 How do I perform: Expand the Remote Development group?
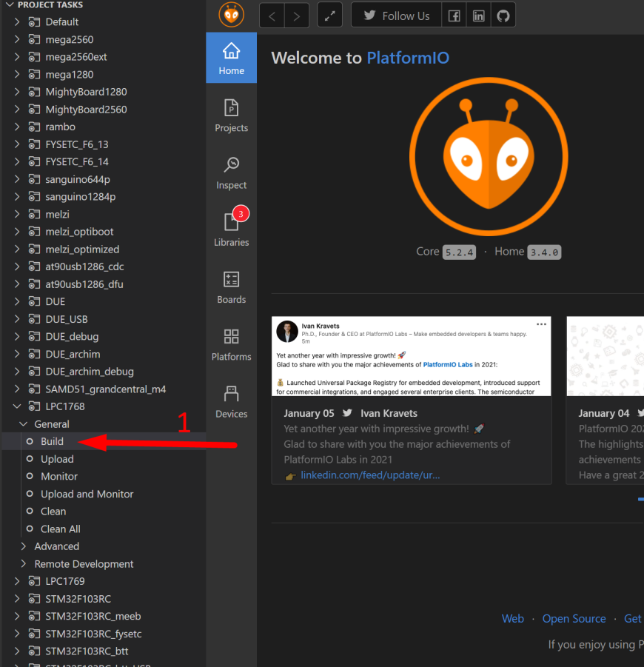24,563
